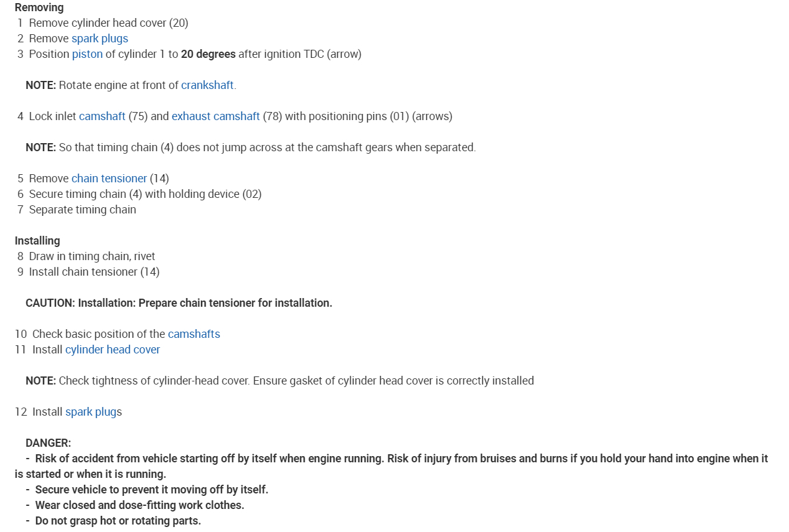
Task: Click the Secure timing chain with holding device step
Action: pos(145,194)
